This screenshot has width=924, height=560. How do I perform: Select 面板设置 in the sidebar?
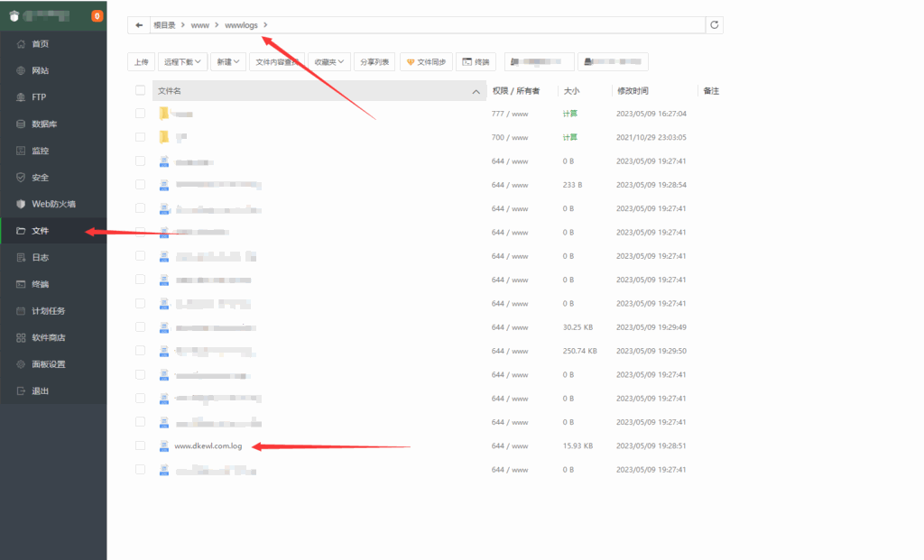(x=49, y=364)
